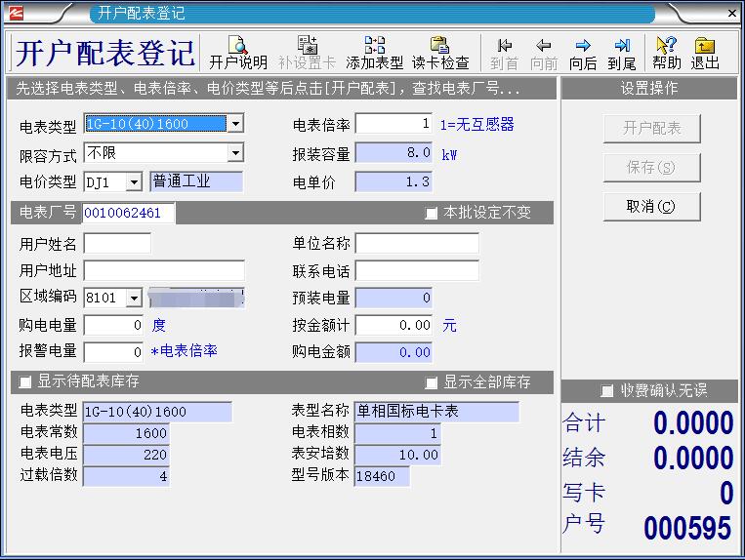Tick the 收费确认无误 checkbox
This screenshot has height=560, width=745.
tap(607, 391)
